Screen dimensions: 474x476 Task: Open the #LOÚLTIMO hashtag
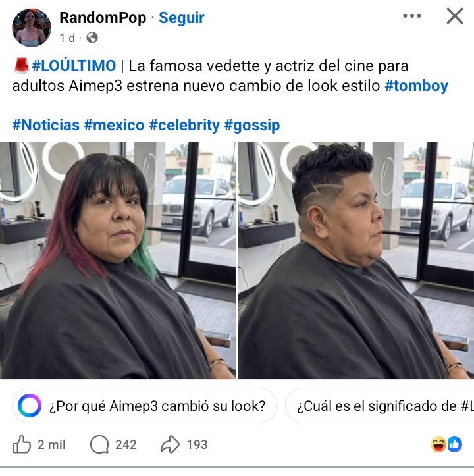point(74,66)
